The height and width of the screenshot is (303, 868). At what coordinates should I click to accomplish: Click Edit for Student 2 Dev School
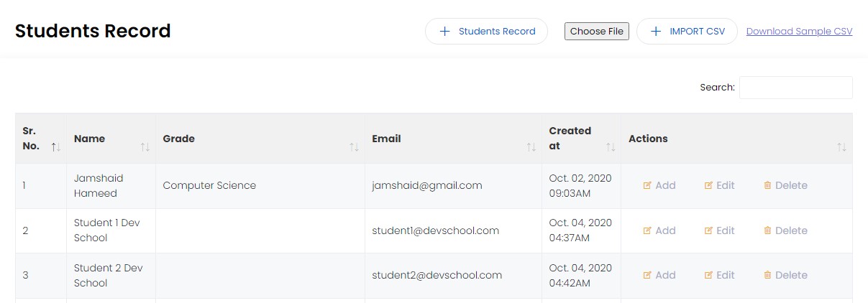719,275
